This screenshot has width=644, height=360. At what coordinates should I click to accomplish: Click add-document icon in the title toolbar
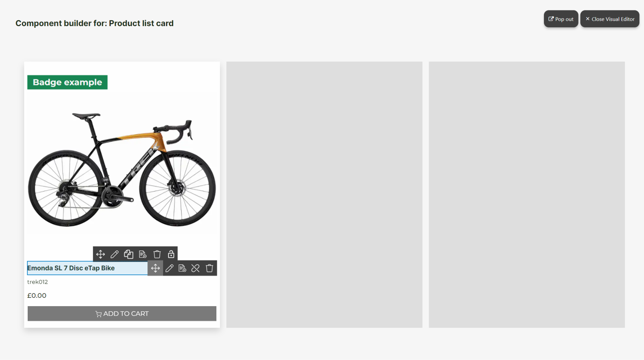pyautogui.click(x=183, y=268)
